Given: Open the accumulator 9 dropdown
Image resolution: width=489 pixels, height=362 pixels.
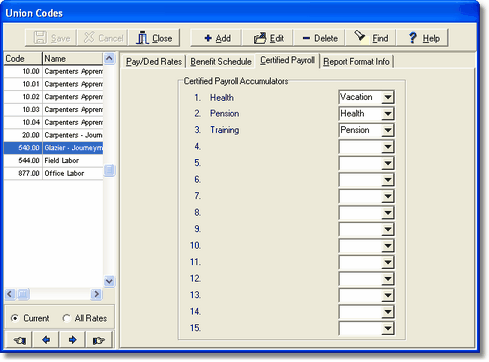Looking at the screenshot, I should 388,229.
